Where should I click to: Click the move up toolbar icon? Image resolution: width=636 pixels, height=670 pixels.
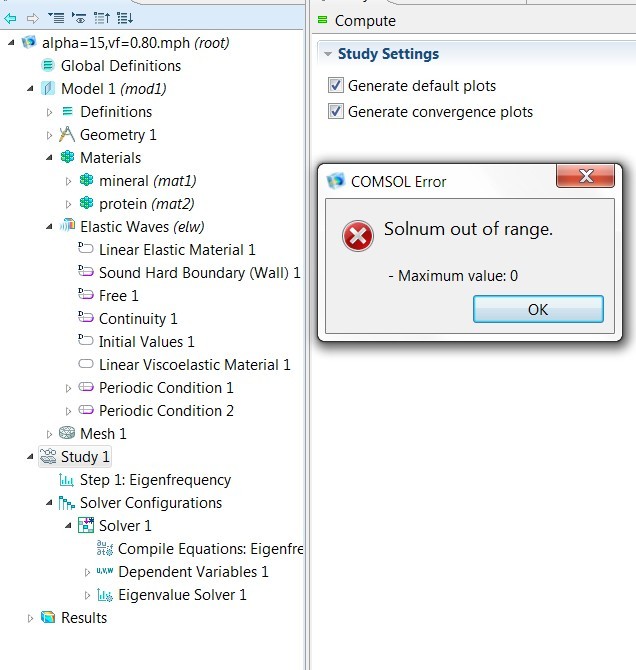(x=102, y=18)
